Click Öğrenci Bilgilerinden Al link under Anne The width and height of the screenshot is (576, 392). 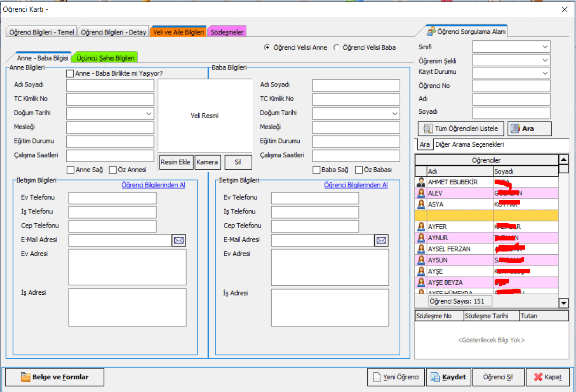pos(153,185)
